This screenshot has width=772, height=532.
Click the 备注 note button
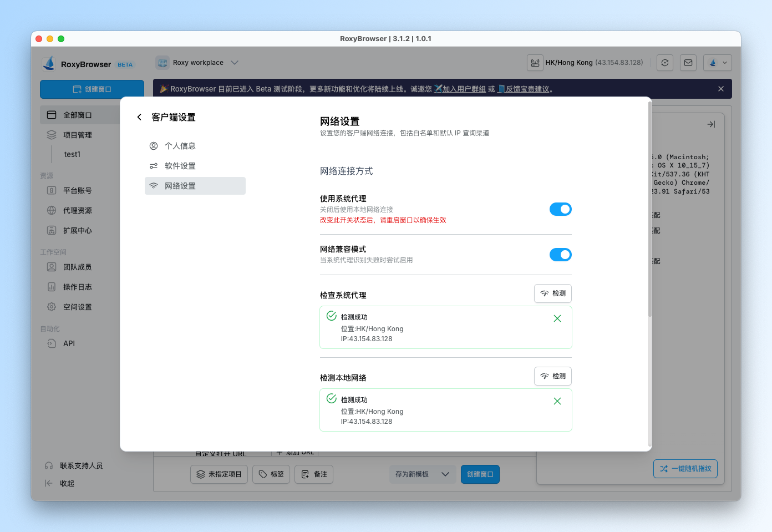pos(314,474)
